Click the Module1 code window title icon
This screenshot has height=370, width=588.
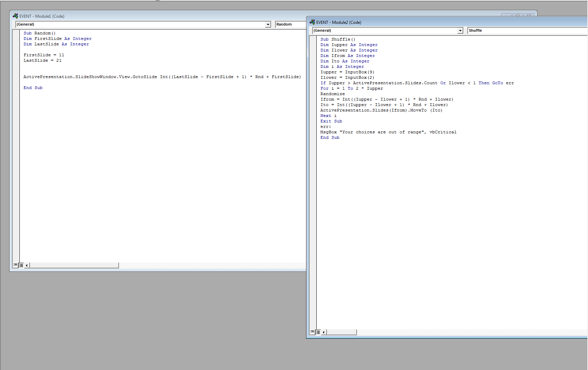pos(15,16)
